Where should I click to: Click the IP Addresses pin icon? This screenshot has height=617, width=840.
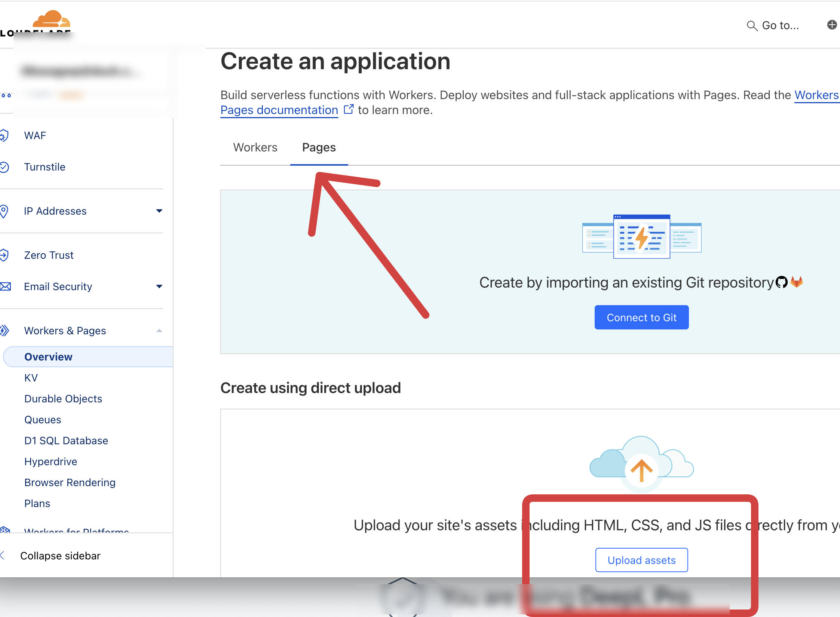(4, 211)
